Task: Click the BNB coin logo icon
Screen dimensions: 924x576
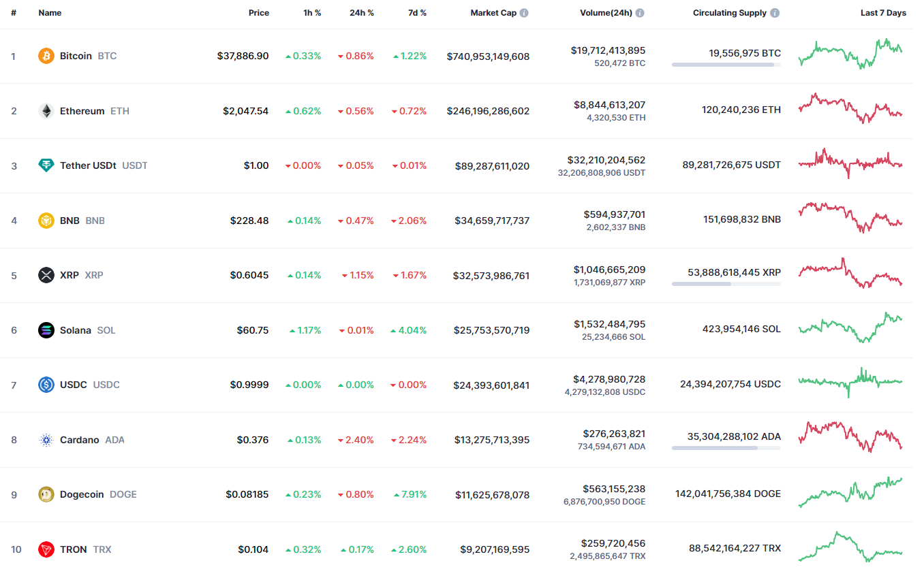Action: 46,221
